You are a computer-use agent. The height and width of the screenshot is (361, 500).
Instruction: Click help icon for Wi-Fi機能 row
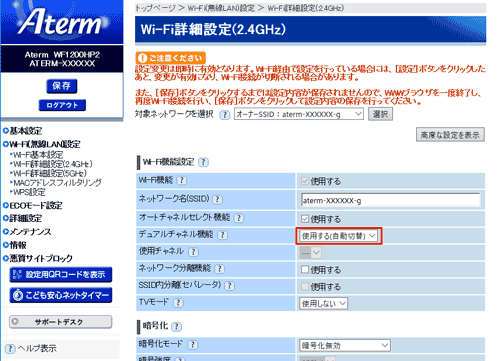[x=182, y=180]
